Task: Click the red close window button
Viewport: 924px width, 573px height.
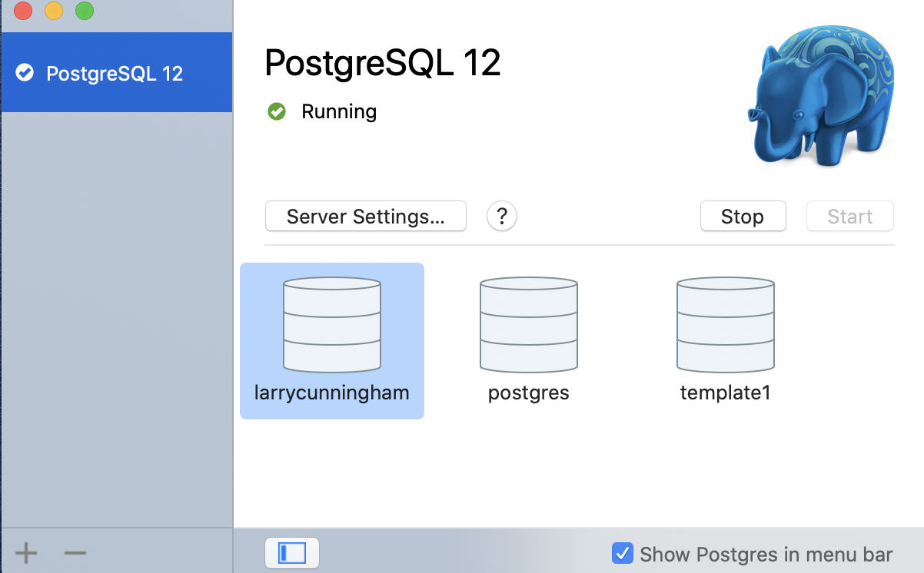Action: point(23,11)
